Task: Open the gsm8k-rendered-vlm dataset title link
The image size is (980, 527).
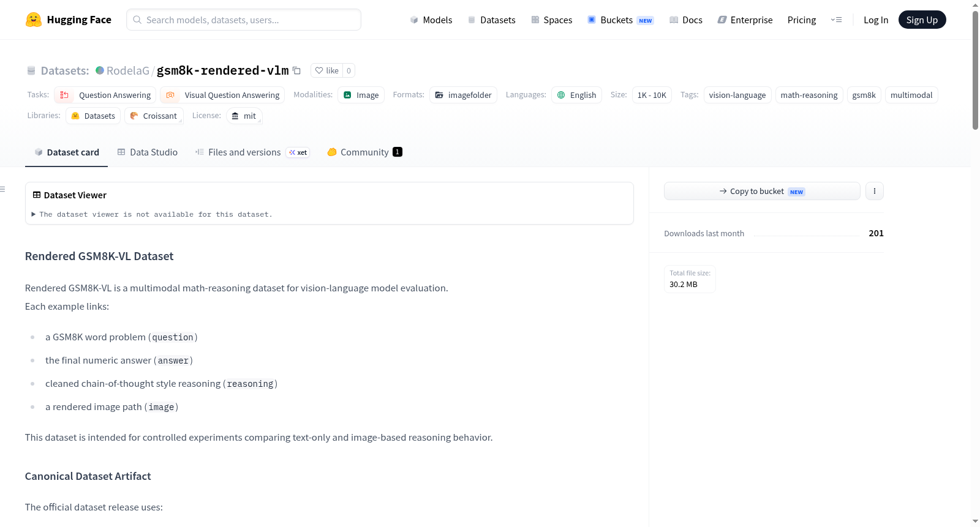Action: [x=223, y=70]
